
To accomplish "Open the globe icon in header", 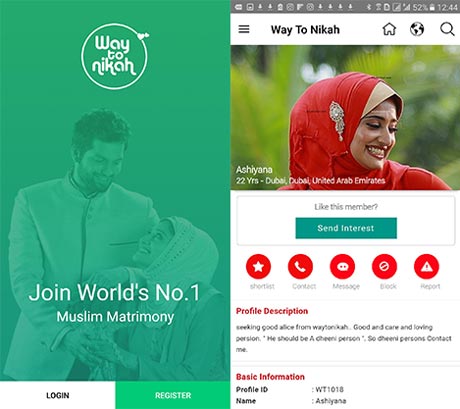I will click(x=417, y=29).
